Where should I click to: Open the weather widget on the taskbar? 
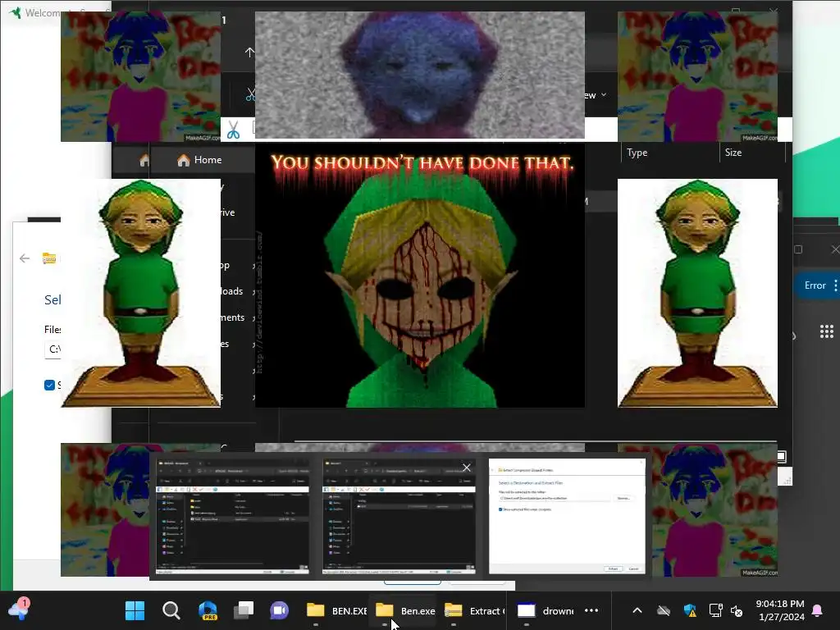coord(18,609)
